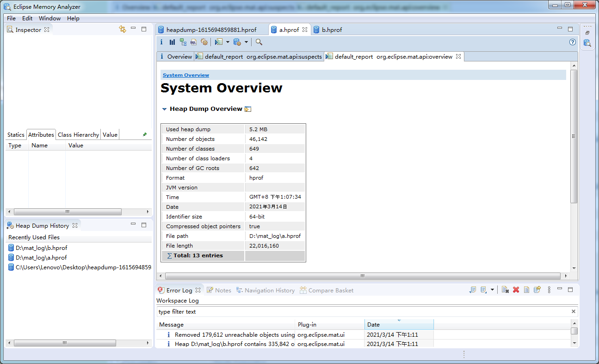Select the default_report suspects tab
This screenshot has height=364, width=599.
(x=259, y=57)
